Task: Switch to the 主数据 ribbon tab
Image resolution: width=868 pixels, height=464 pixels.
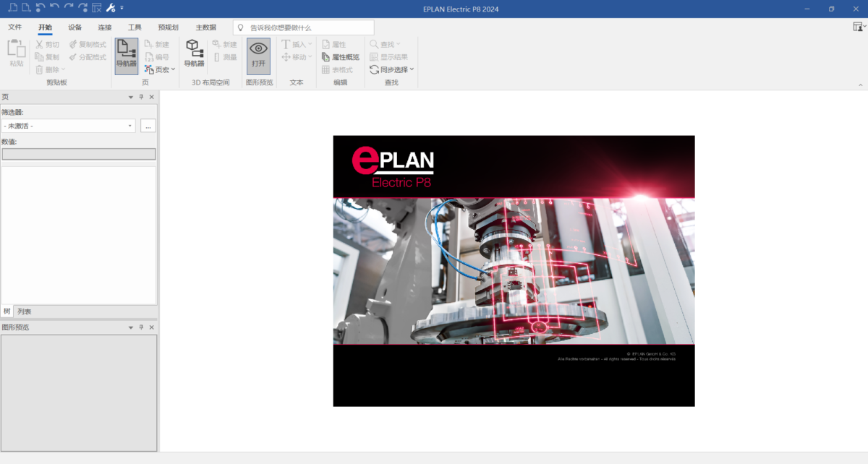Action: 205,27
